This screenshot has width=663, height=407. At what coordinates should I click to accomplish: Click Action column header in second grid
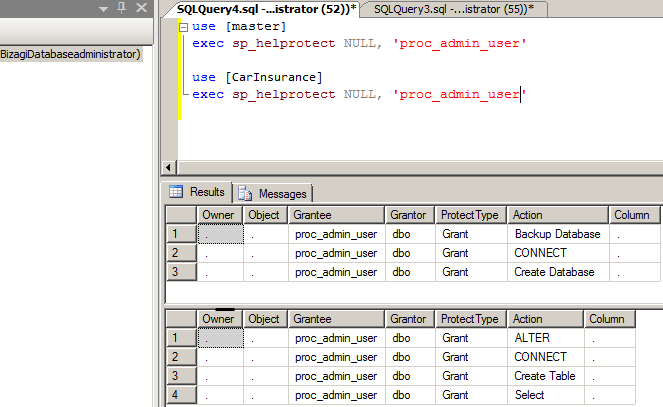tap(545, 319)
